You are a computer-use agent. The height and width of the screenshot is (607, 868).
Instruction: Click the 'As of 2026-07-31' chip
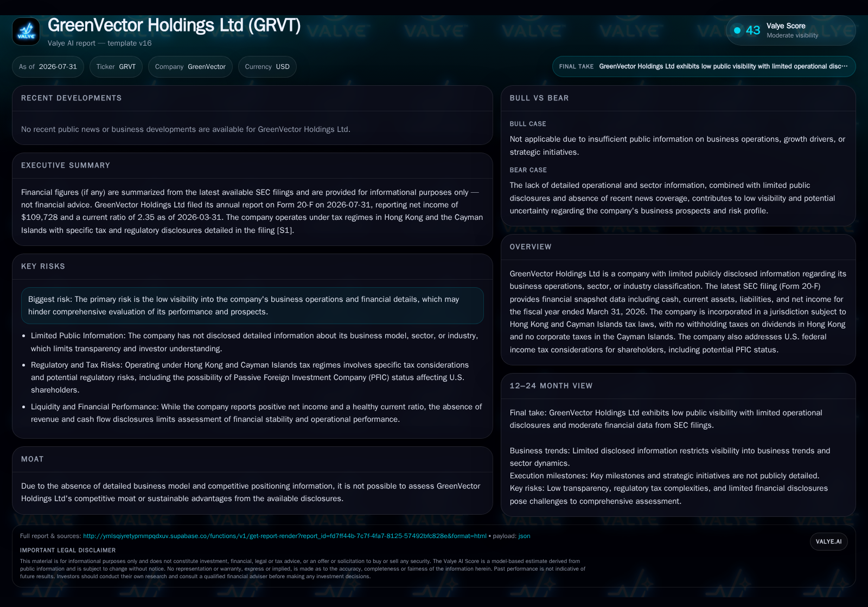click(48, 67)
